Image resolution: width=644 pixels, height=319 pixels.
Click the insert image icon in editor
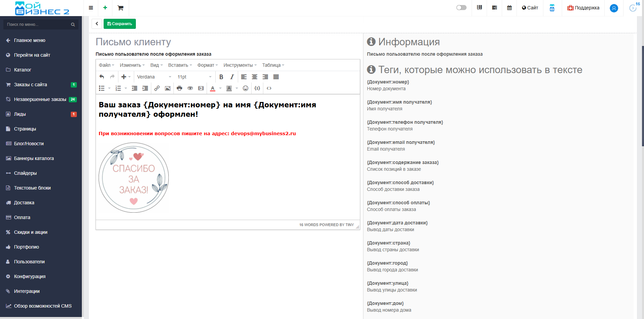point(168,88)
